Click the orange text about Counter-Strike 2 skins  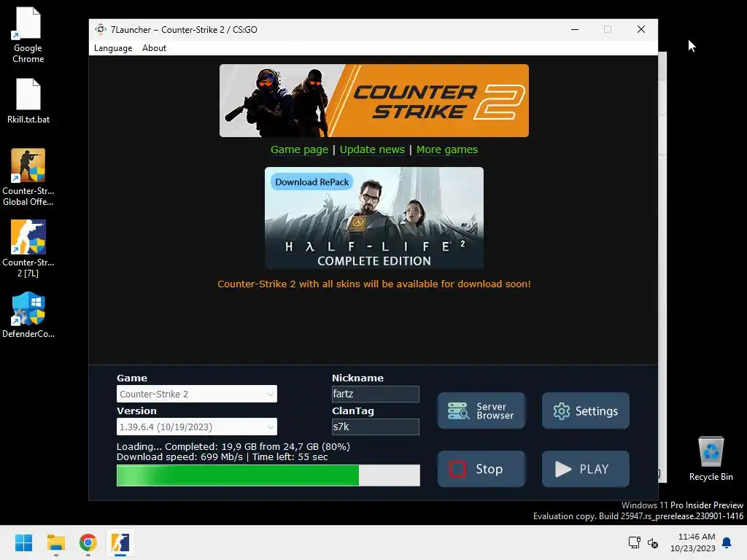point(374,284)
